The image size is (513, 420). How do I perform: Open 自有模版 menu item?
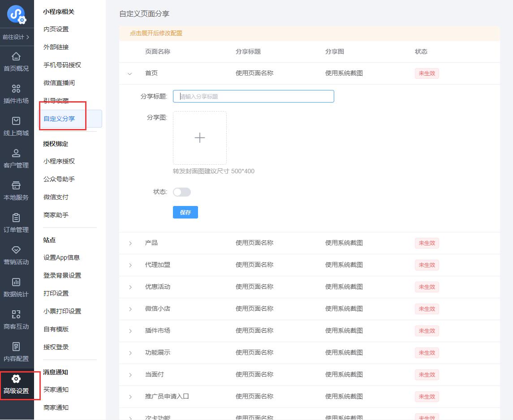click(56, 329)
